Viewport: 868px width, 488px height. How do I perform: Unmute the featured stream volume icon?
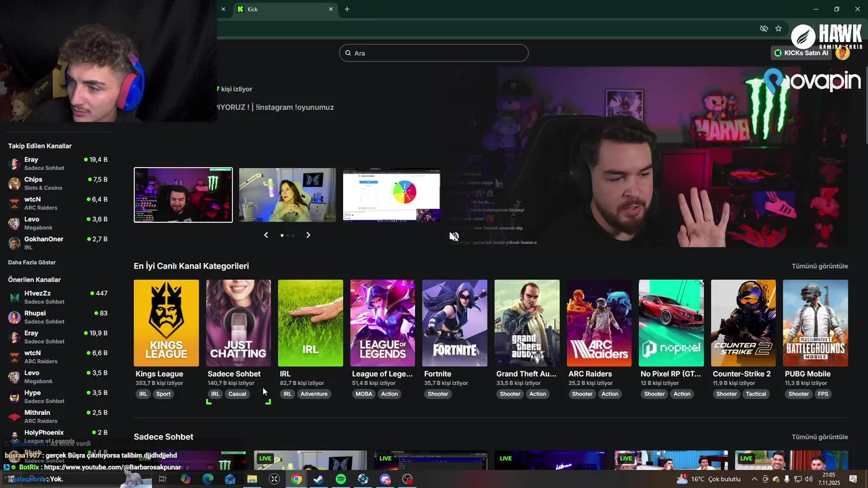[454, 237]
